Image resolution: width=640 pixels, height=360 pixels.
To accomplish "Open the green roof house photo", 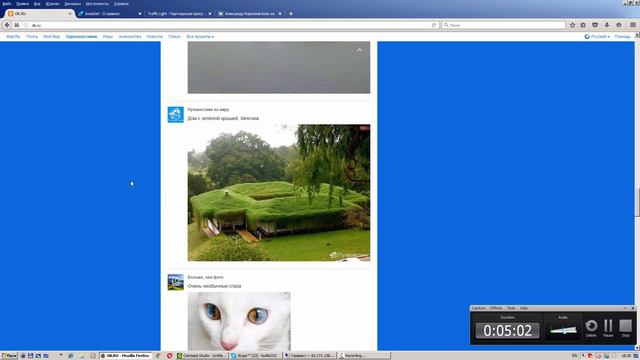I will (x=279, y=193).
